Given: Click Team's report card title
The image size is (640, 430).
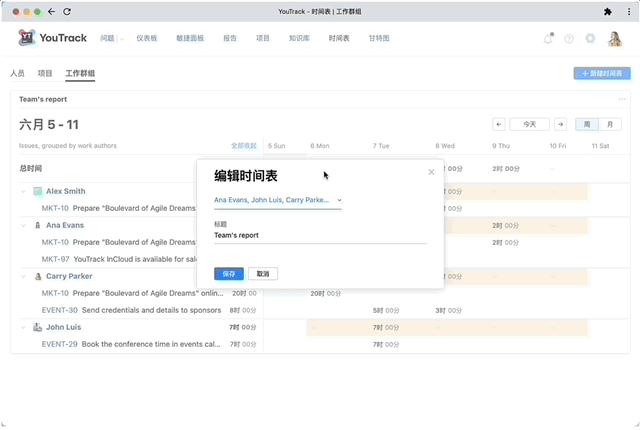Looking at the screenshot, I should pos(43,99).
